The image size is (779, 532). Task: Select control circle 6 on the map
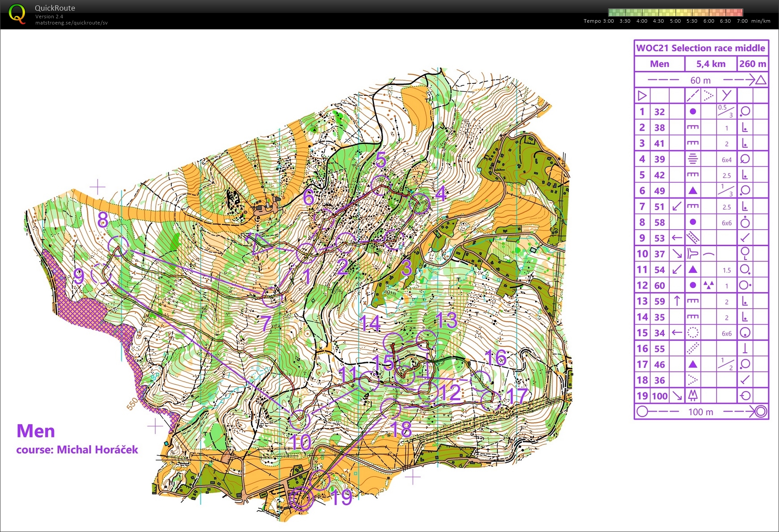pos(324,219)
